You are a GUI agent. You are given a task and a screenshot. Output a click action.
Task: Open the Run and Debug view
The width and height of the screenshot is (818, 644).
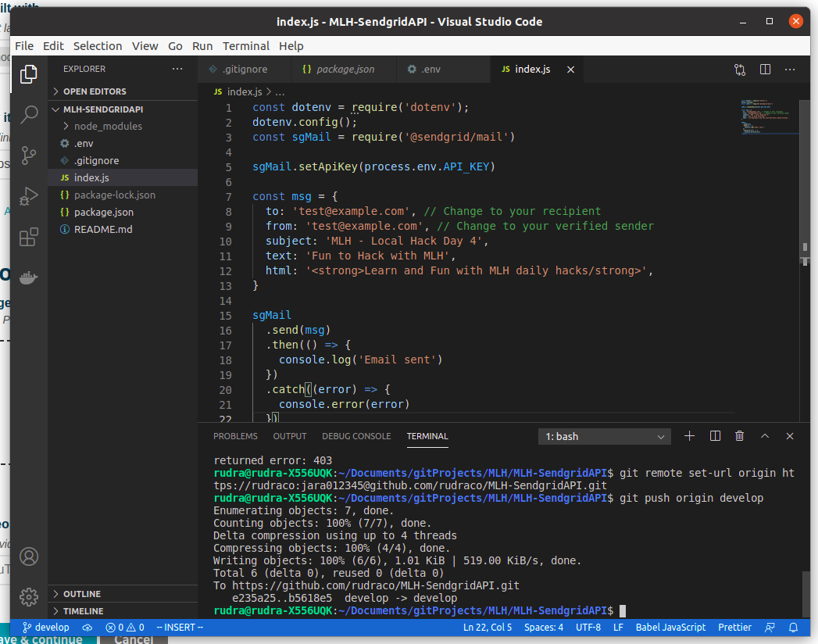(29, 196)
